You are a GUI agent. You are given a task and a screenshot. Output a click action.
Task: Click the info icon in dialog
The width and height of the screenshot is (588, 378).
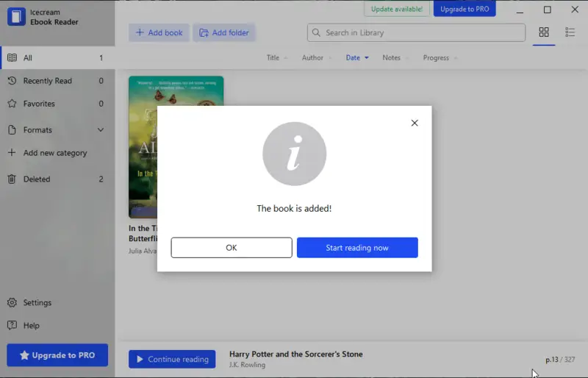click(295, 154)
